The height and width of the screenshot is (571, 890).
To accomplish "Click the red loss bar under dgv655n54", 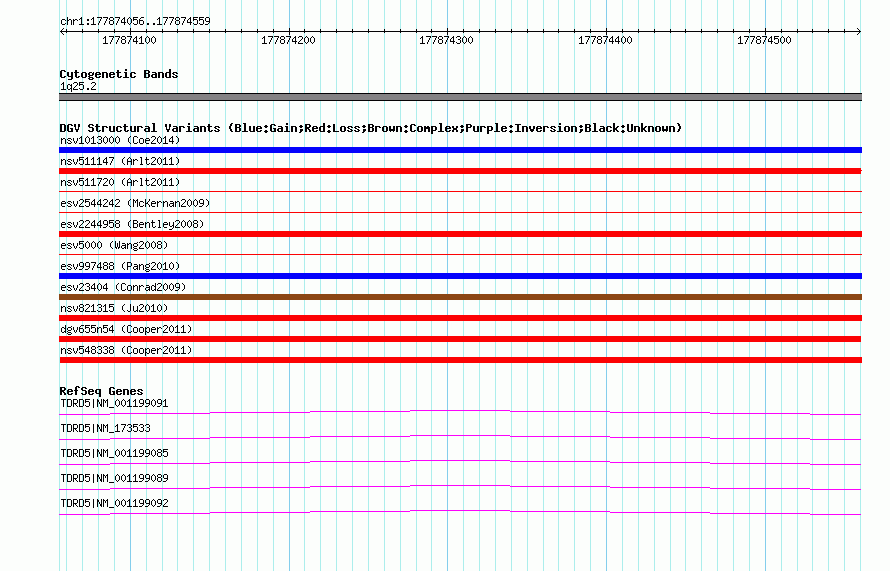I will pyautogui.click(x=460, y=339).
